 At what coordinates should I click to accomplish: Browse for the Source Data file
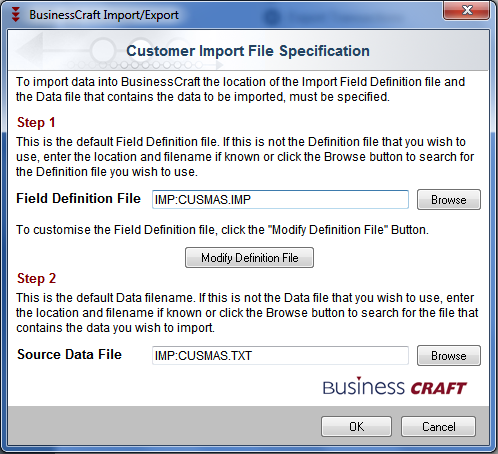point(449,355)
